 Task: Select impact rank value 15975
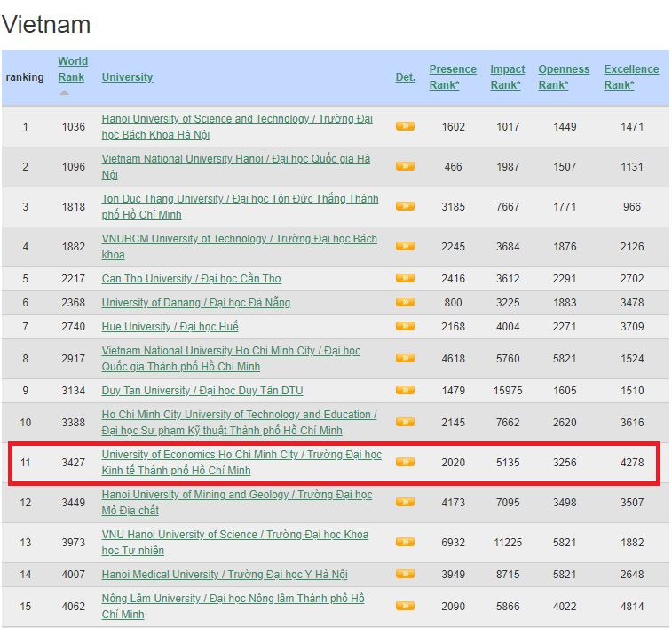click(508, 390)
